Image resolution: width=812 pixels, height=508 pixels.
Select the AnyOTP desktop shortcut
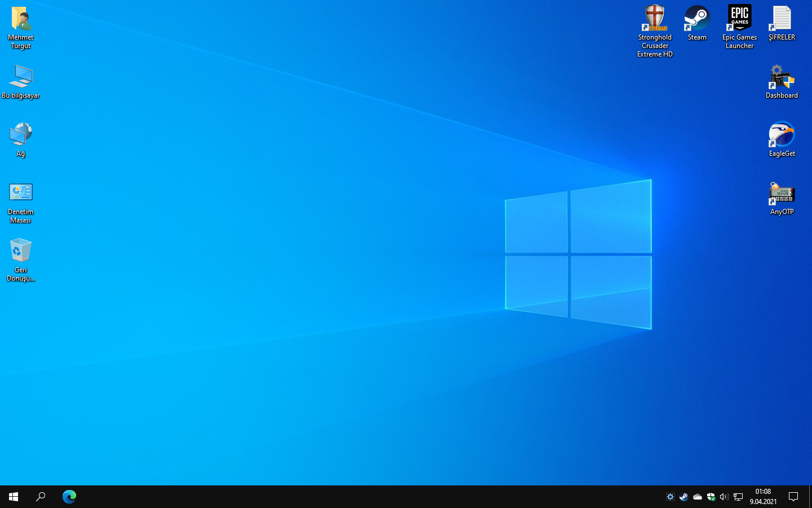point(782,198)
